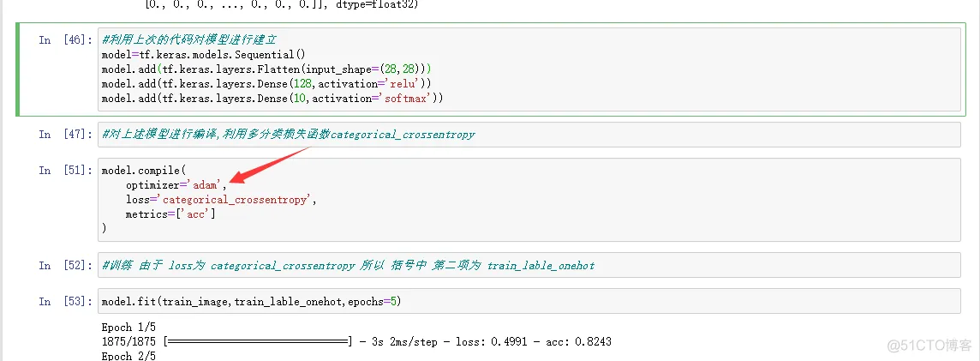Click the comment 利用上次的代码对模型进行建立
The height and width of the screenshot is (361, 980).
pos(188,40)
